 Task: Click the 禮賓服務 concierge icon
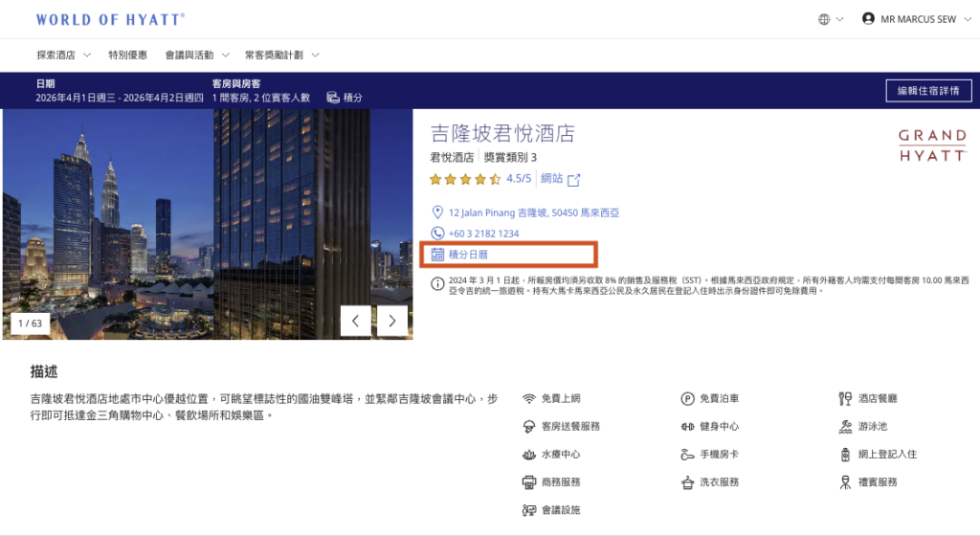click(x=845, y=482)
